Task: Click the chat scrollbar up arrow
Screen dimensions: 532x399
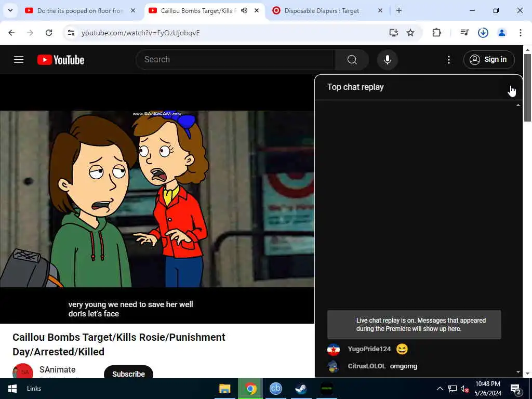Action: (x=518, y=105)
